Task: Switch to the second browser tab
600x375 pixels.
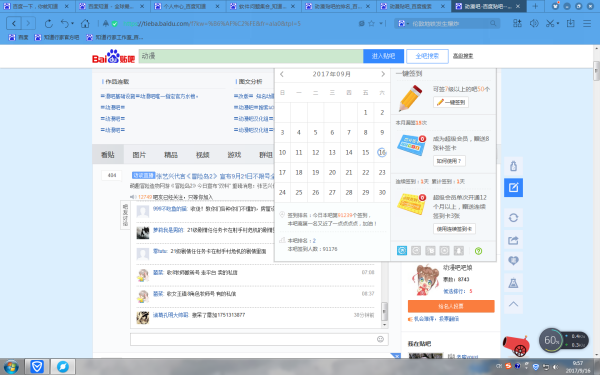Action: [111, 6]
